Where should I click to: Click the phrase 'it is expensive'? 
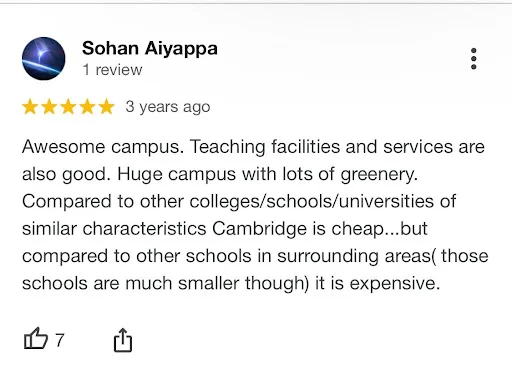coord(377,284)
